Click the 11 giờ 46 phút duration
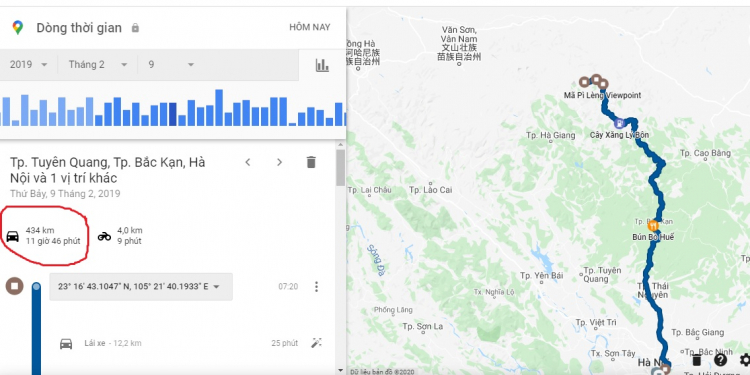The height and width of the screenshot is (375, 750). pyautogui.click(x=53, y=241)
